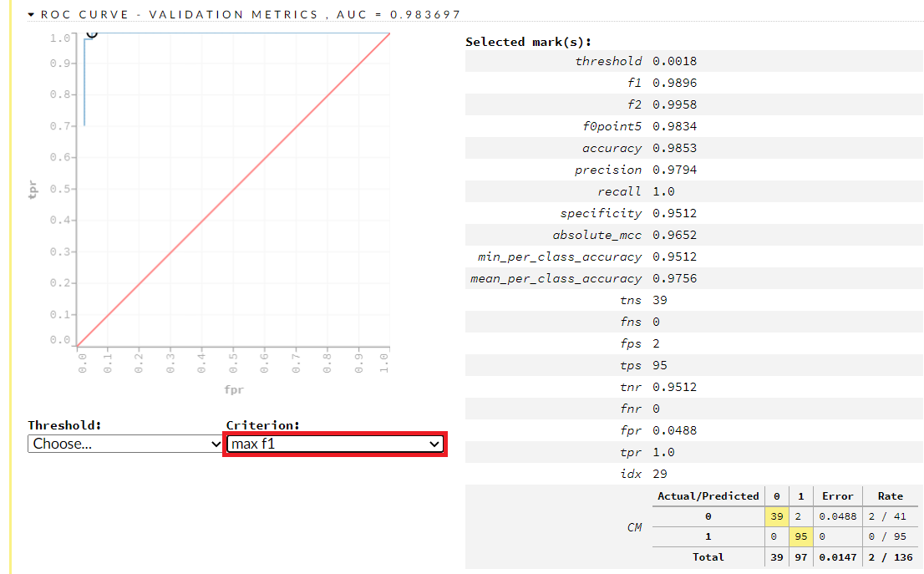Viewport: 924px width, 574px height.
Task: Open the Criterion dropdown showing max f1
Action: coord(335,444)
